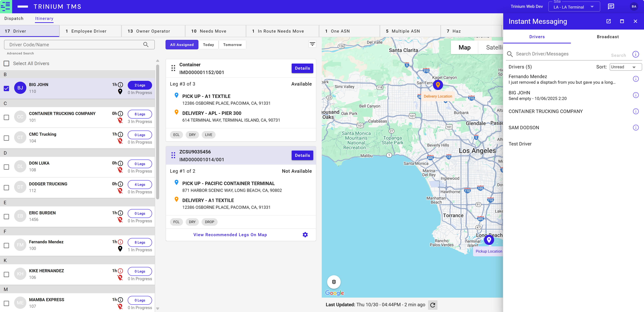Open the Site LA Terminal dropdown
Viewport: 644px width, 312px height.
[x=574, y=7]
